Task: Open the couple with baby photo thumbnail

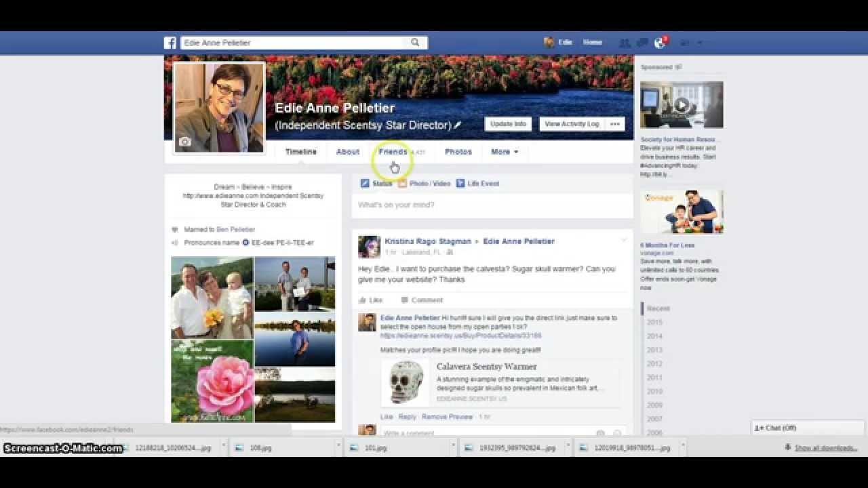Action: [x=212, y=298]
